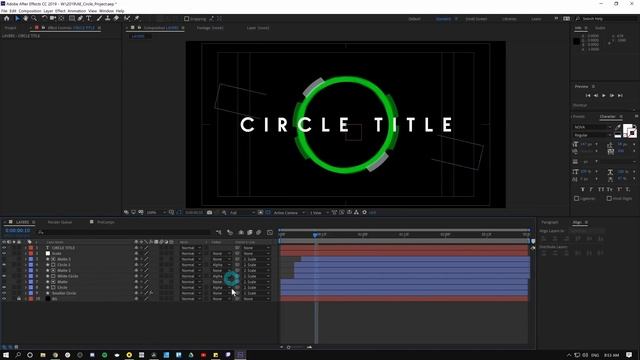640x360 pixels.
Task: Select the Rotation tool
Action: [x=44, y=18]
